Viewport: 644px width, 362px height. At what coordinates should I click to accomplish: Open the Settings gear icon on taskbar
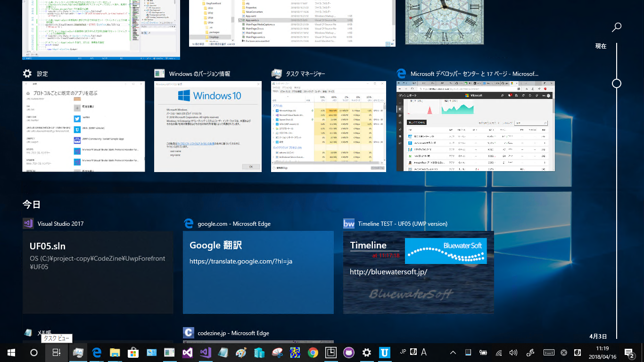(367, 353)
